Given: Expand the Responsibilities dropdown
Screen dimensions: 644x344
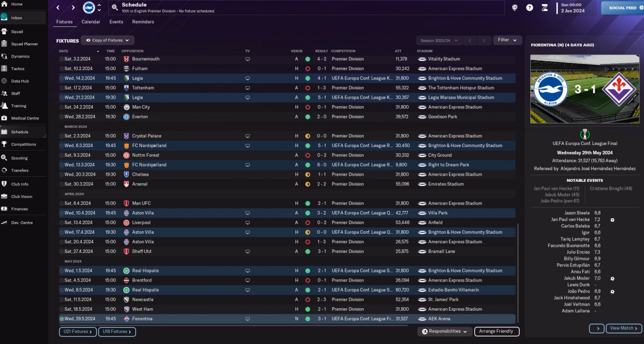Looking at the screenshot, I should tap(445, 331).
